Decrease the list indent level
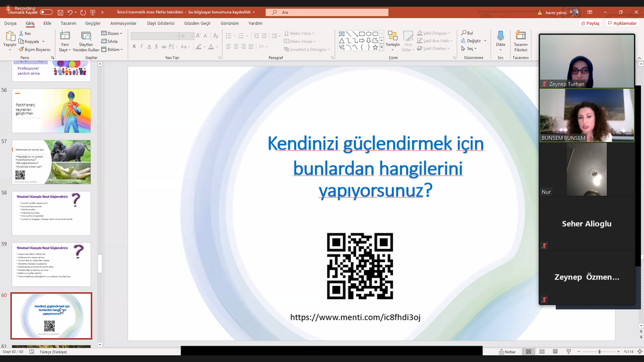This screenshot has width=644, height=362. point(257,36)
